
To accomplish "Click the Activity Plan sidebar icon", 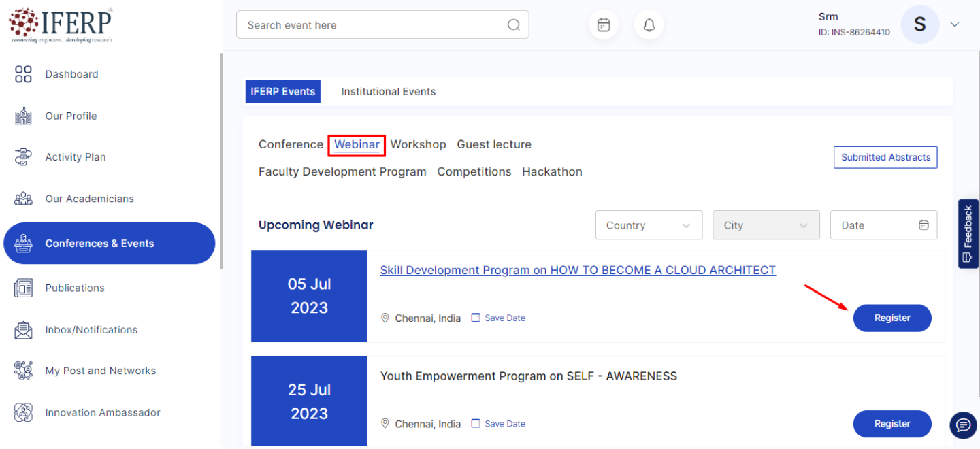I will [x=24, y=157].
